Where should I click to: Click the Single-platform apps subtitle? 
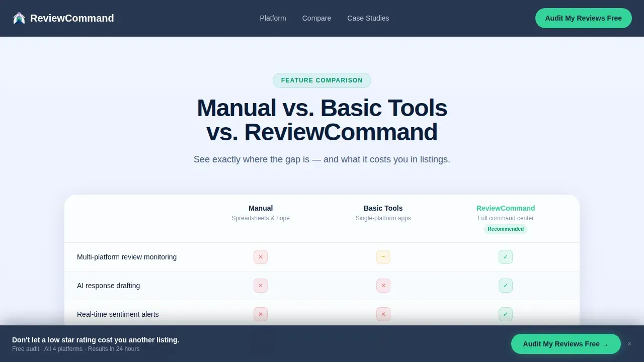[x=383, y=218]
